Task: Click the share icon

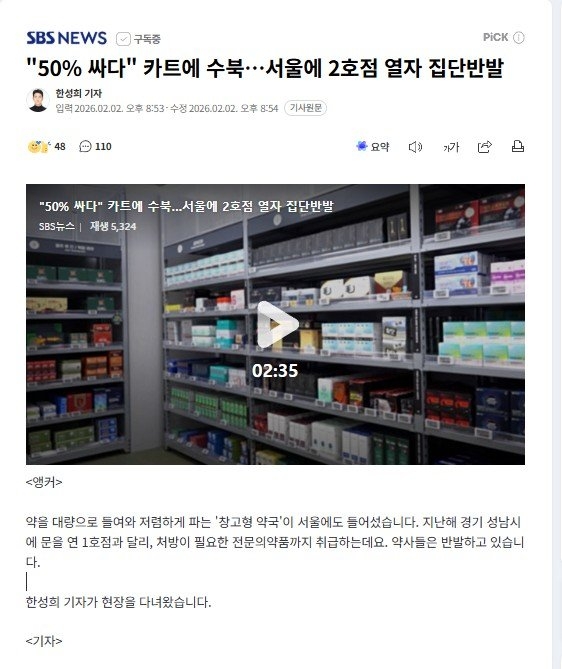Action: point(484,147)
